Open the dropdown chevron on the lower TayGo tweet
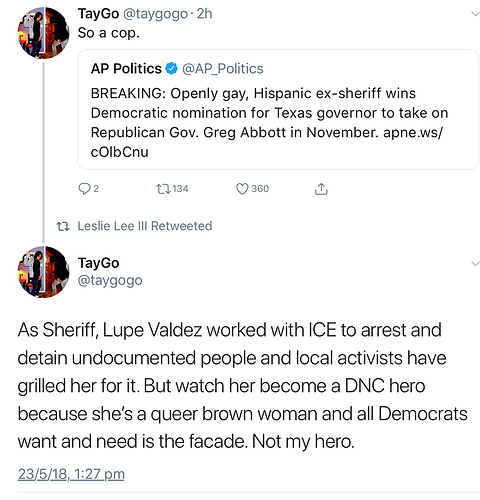480x500 pixels. (475, 263)
